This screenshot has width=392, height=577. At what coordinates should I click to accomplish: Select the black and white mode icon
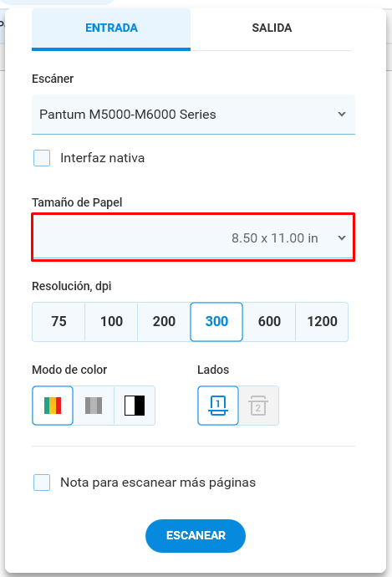135,406
